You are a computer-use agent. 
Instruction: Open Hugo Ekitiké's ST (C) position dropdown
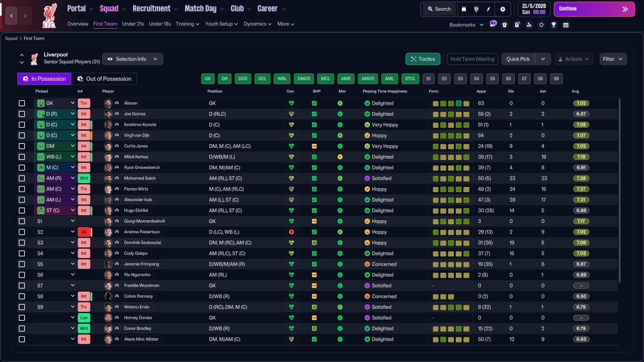click(55, 211)
